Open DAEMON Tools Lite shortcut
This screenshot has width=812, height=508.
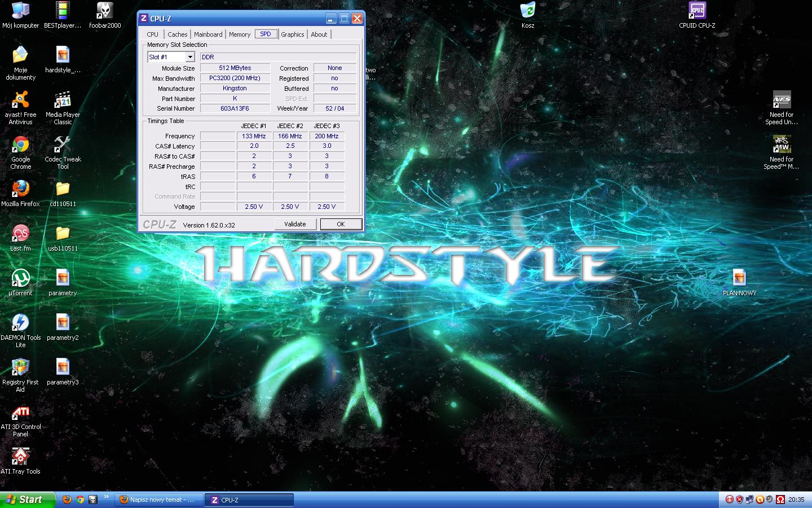point(21,323)
